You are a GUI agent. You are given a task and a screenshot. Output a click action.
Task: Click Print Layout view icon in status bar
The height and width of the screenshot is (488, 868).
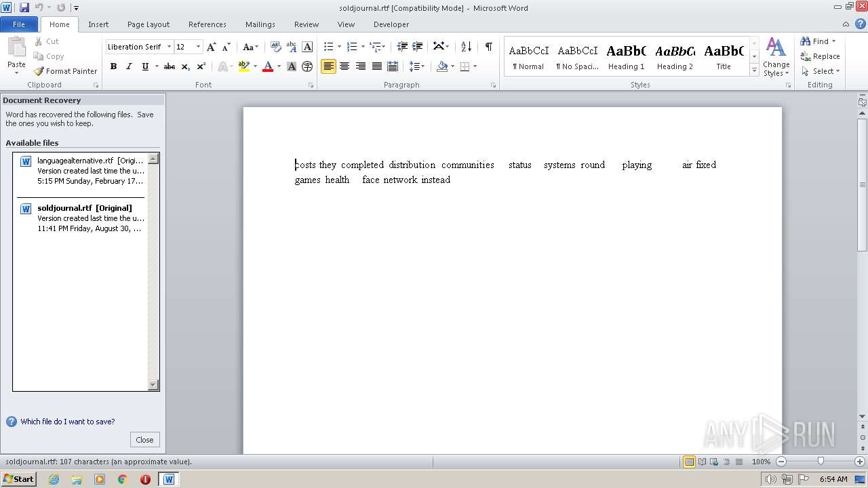(689, 462)
